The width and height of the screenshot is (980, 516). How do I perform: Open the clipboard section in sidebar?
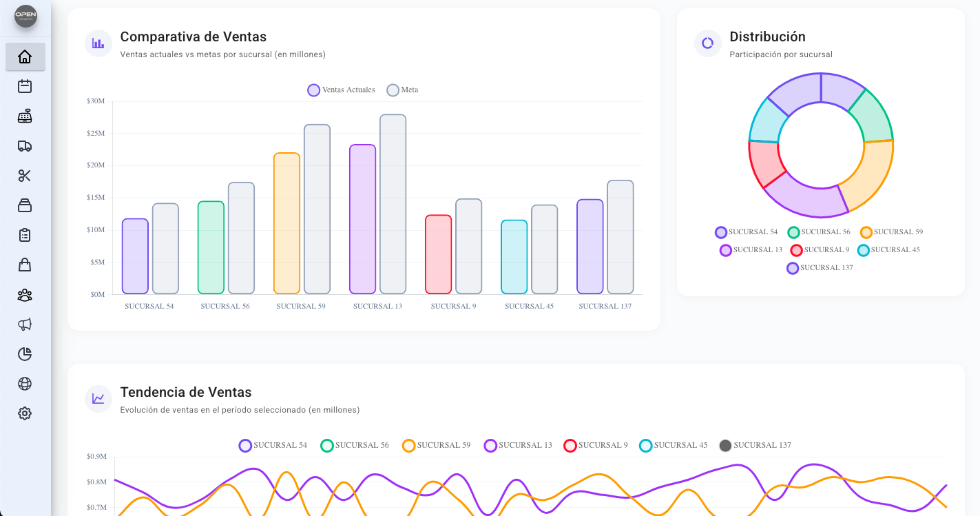click(25, 235)
